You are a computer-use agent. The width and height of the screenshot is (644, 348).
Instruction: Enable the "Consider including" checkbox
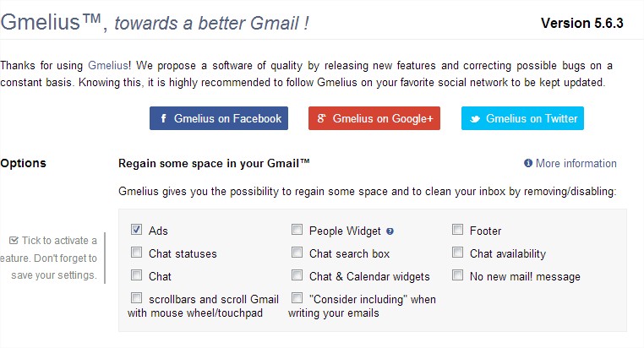tap(297, 297)
